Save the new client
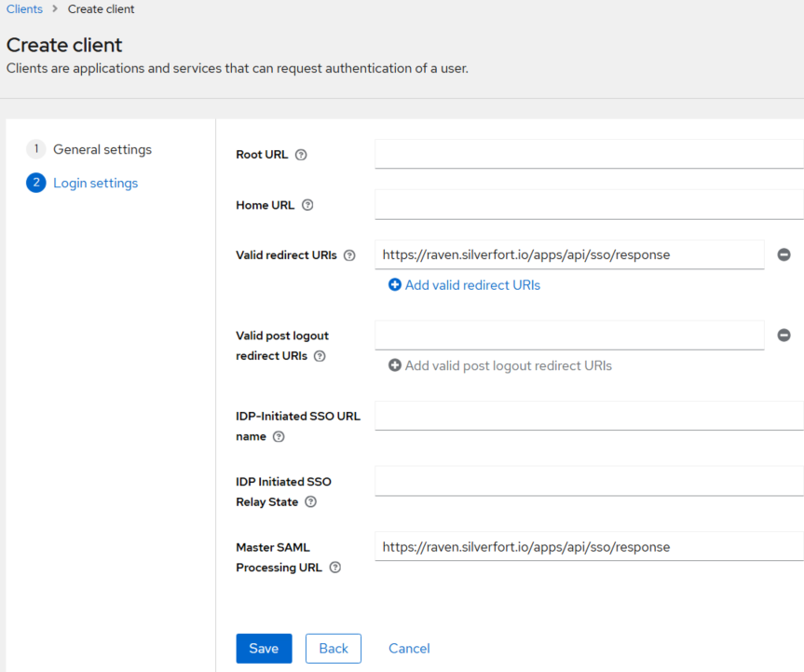This screenshot has height=672, width=804. pyautogui.click(x=264, y=649)
